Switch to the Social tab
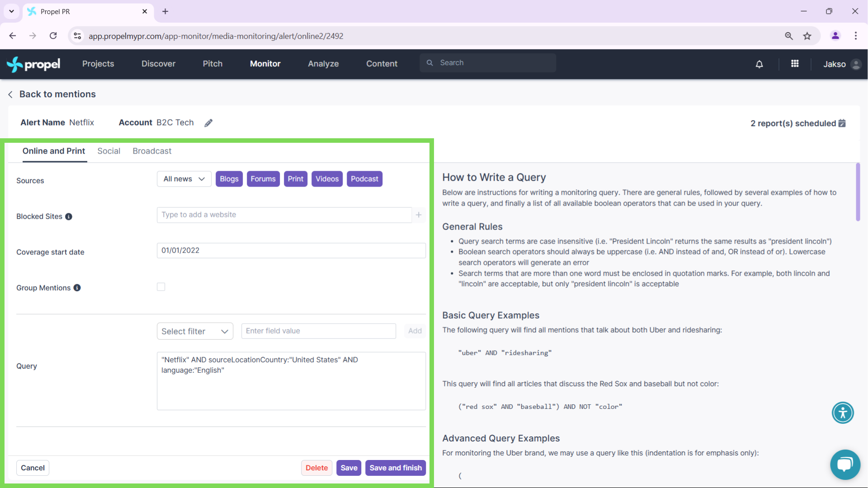Screen dimensions: 868x488 click(x=109, y=151)
